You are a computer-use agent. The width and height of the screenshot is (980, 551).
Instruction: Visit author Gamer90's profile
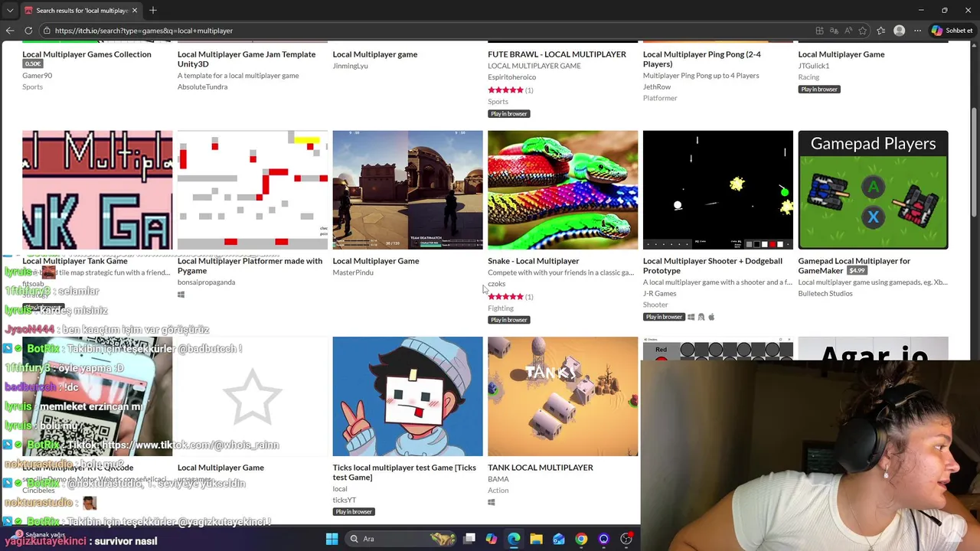click(37, 75)
